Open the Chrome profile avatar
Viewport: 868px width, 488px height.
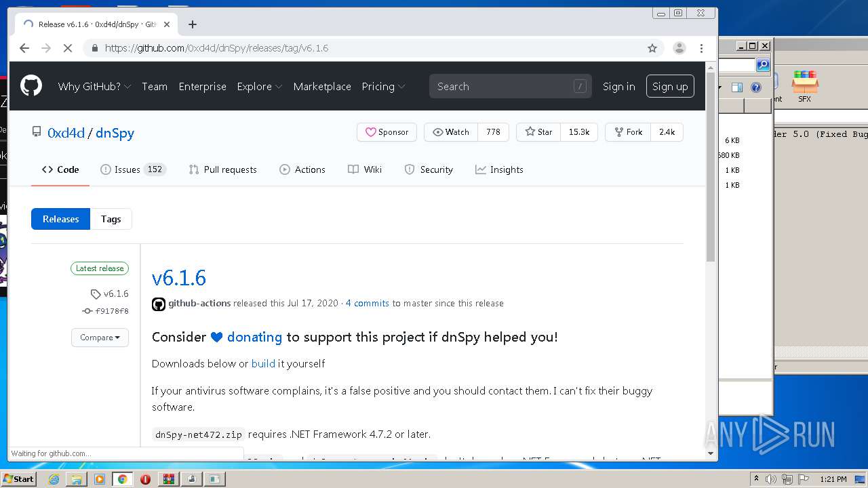pyautogui.click(x=679, y=48)
